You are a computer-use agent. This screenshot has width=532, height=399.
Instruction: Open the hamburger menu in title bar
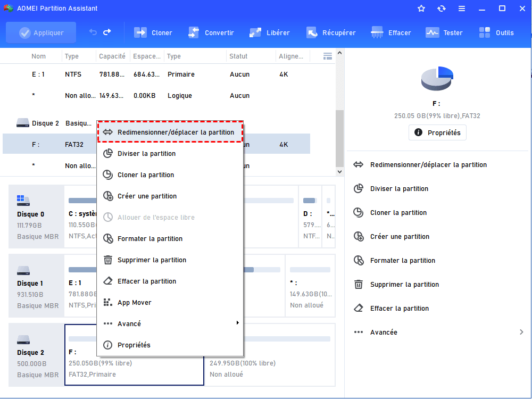[462, 9]
